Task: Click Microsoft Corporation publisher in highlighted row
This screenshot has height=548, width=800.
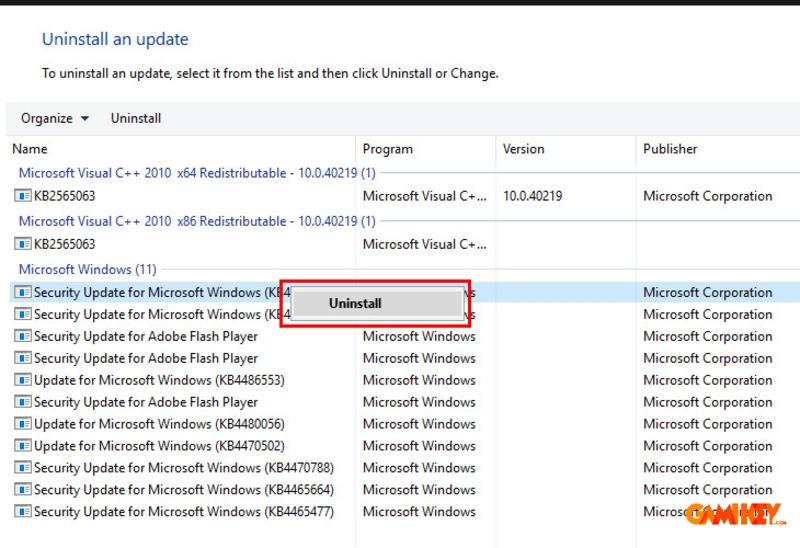Action: 708,292
